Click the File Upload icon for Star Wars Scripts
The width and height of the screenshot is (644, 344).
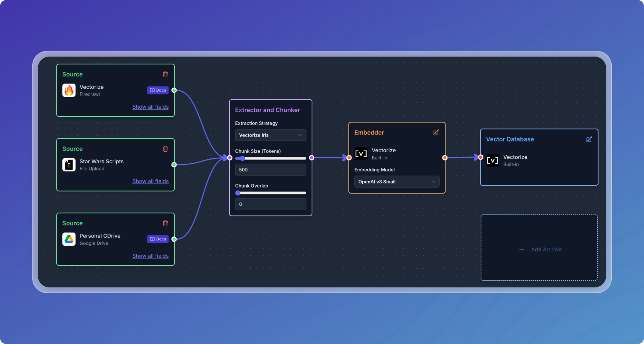pyautogui.click(x=69, y=165)
